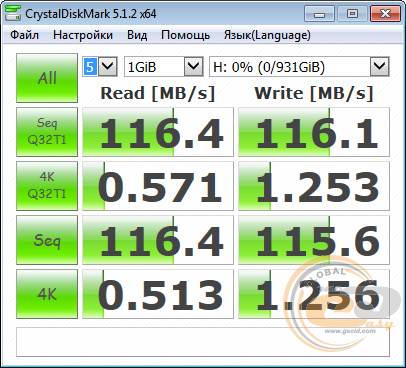406x368 pixels.
Task: Open the Вид menu
Action: click(137, 35)
